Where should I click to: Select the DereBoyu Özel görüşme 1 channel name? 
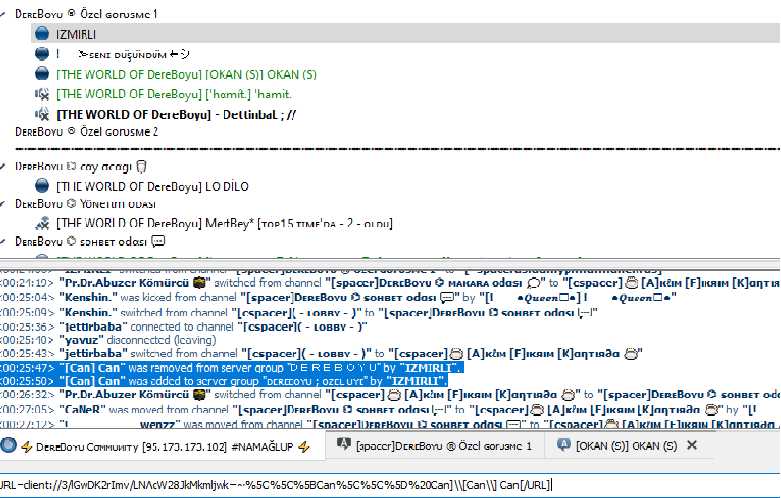pyautogui.click(x=86, y=14)
